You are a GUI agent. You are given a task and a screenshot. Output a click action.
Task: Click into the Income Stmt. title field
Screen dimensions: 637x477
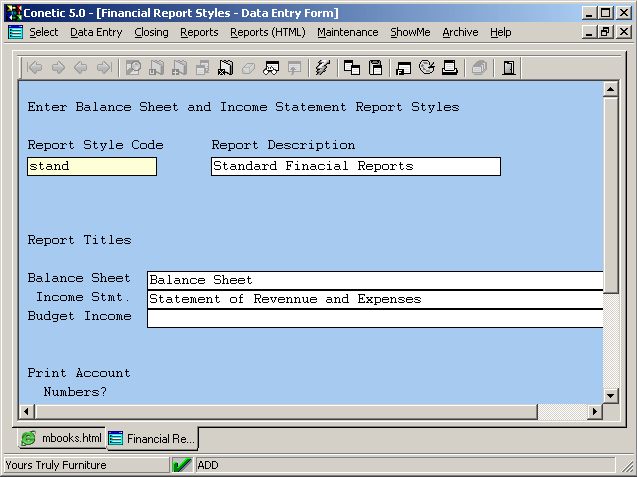pyautogui.click(x=375, y=299)
